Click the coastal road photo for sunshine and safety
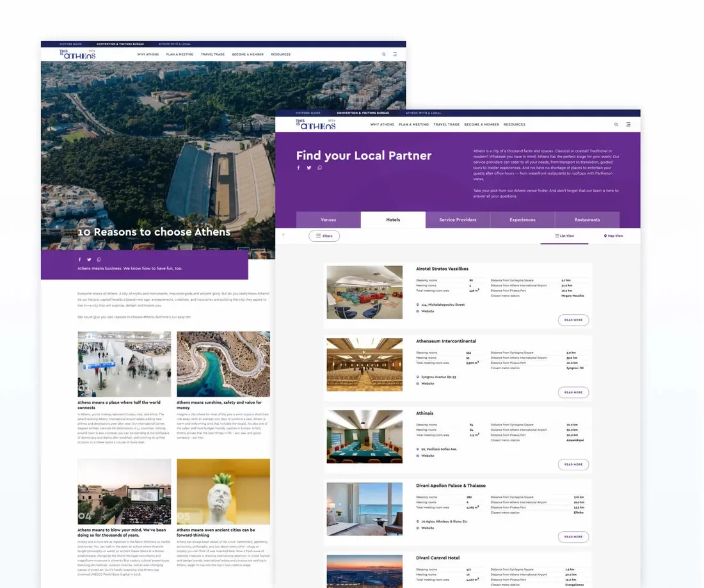Screen dimensions: 704x588 223,364
